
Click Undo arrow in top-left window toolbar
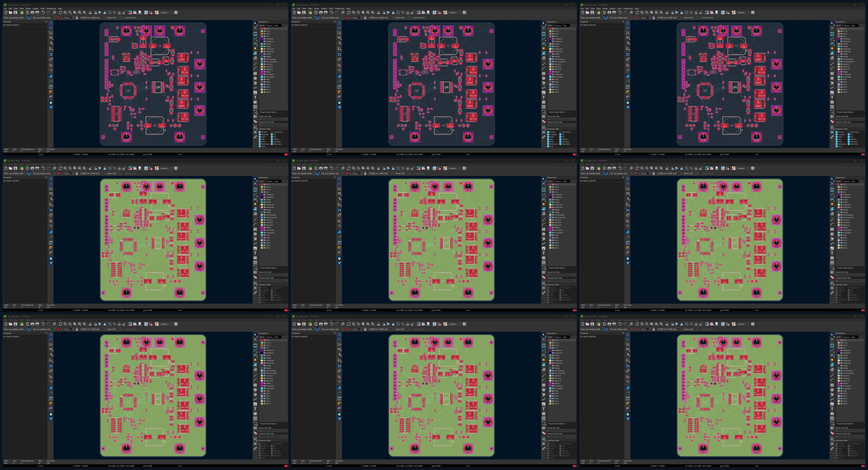[43, 13]
